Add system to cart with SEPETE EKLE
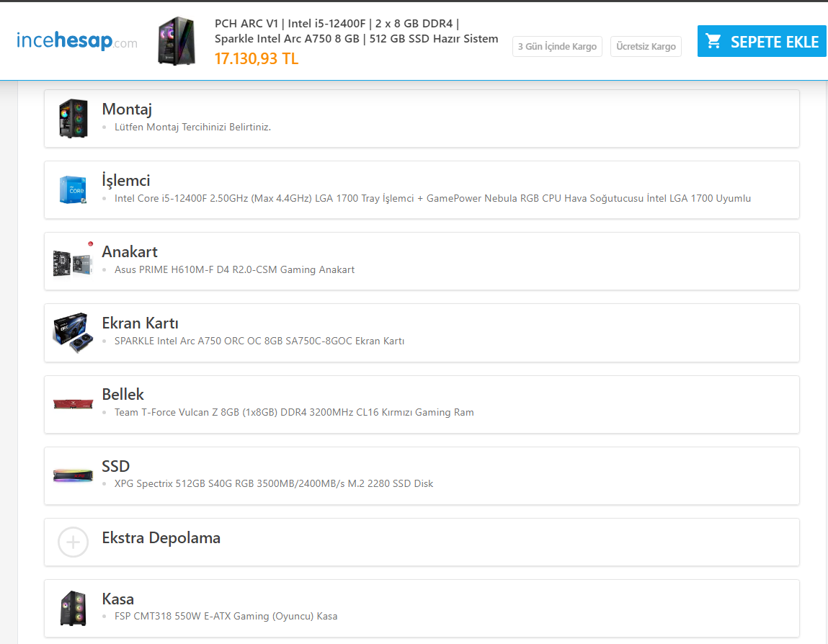The height and width of the screenshot is (644, 828). coord(762,41)
